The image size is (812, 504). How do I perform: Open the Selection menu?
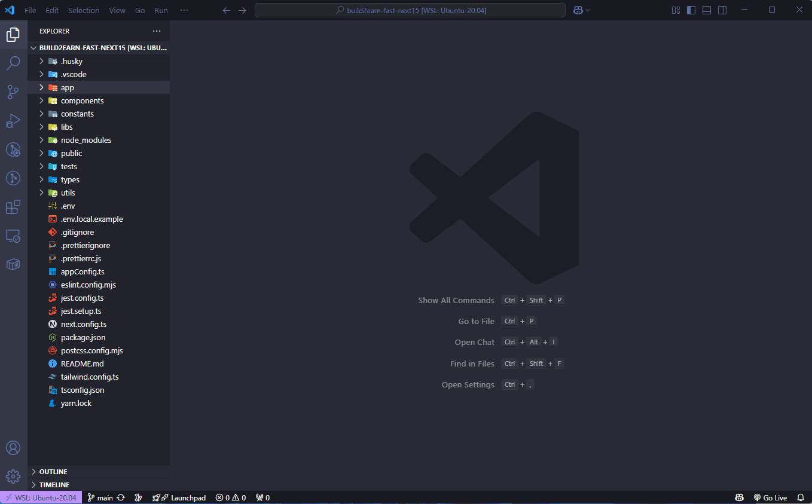(84, 10)
